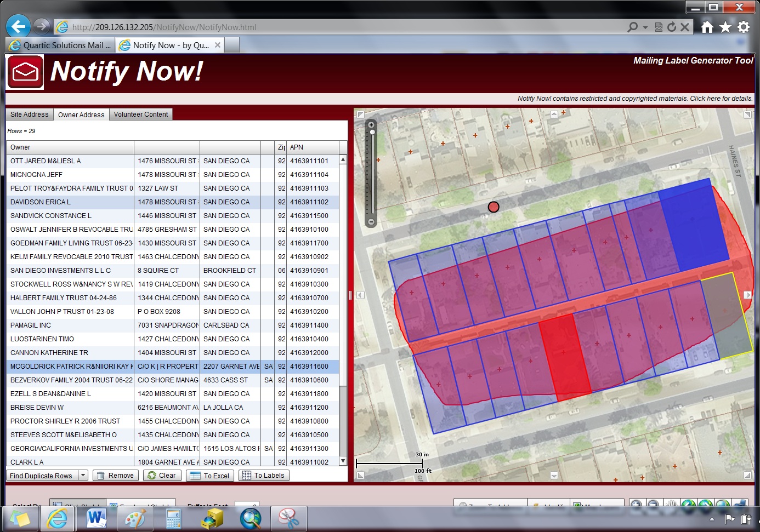Pan map to the lower-right corner arrow
The height and width of the screenshot is (532, 760).
pyautogui.click(x=747, y=475)
